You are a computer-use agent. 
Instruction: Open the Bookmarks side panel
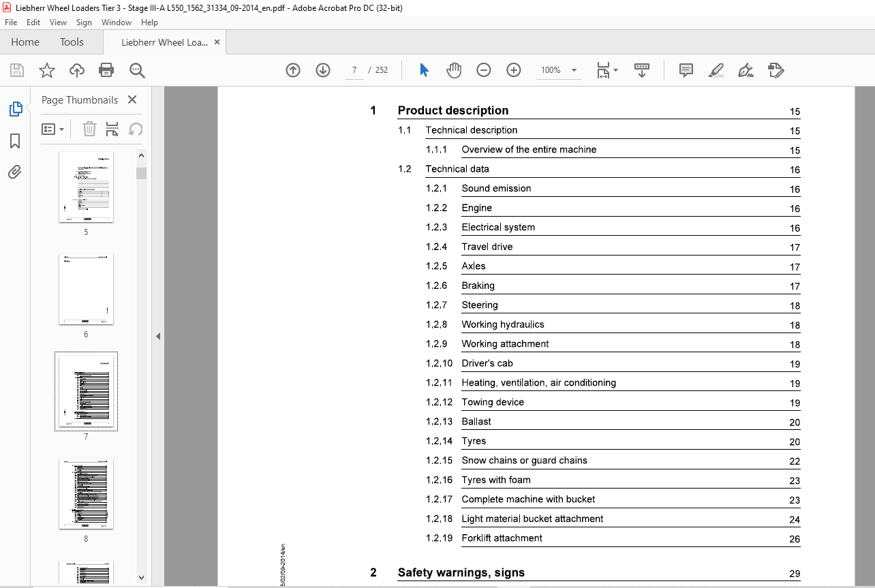tap(15, 141)
